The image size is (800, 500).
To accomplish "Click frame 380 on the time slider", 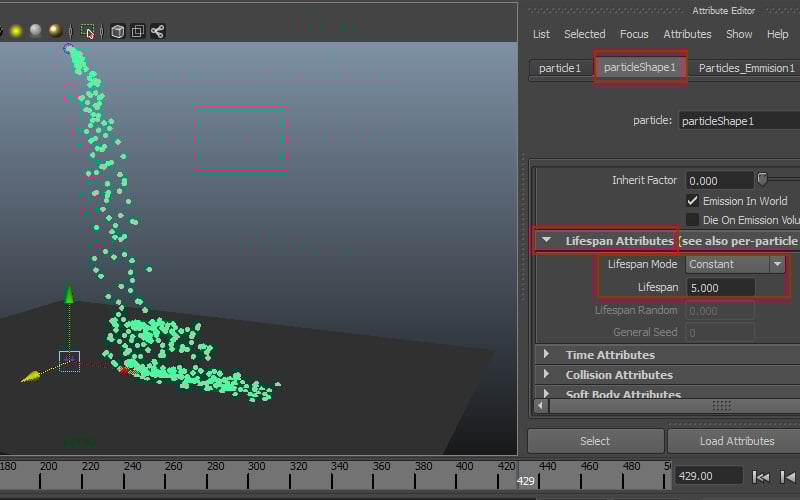I will [x=423, y=466].
